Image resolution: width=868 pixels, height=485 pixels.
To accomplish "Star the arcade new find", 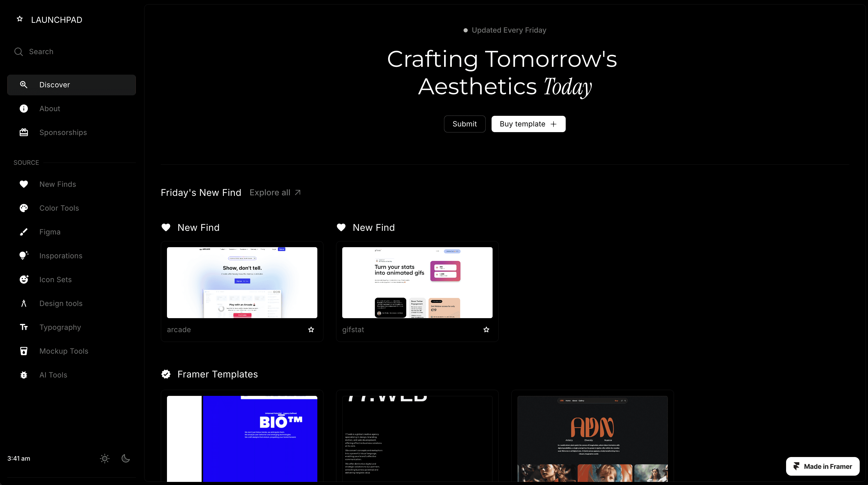I will coord(311,330).
